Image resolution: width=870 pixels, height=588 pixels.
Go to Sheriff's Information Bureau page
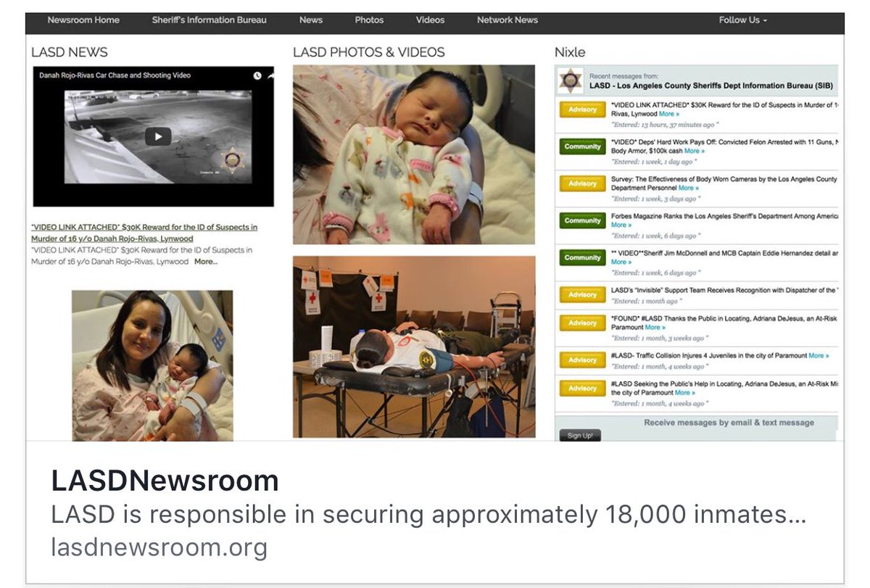[210, 20]
